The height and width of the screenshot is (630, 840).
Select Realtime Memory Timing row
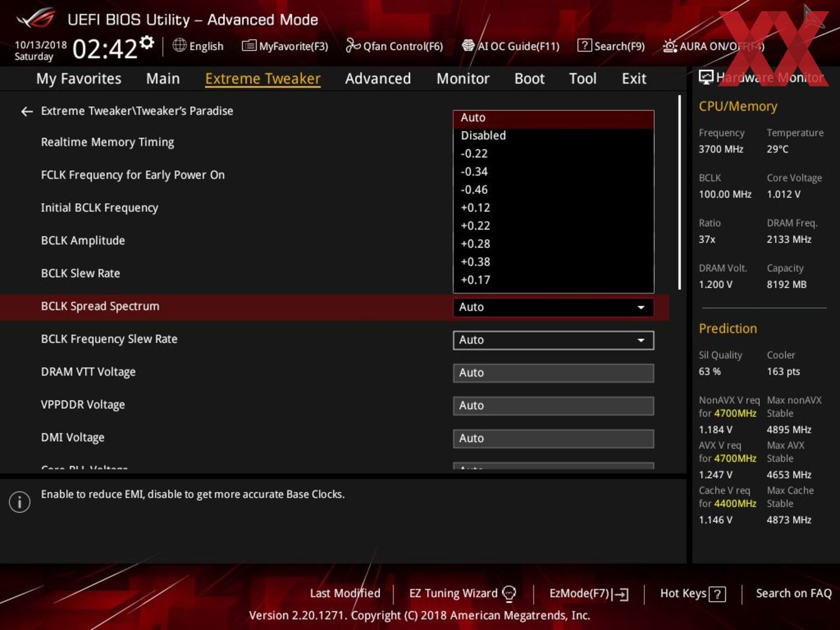click(107, 142)
